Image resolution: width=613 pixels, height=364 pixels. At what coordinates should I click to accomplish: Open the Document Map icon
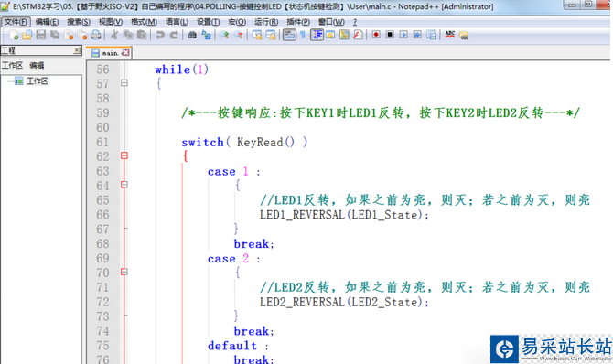point(344,35)
